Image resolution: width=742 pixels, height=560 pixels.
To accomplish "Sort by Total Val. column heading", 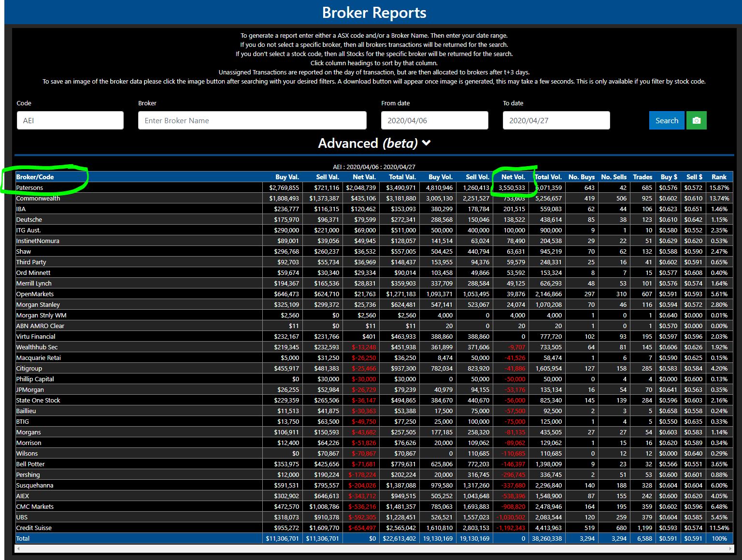I will point(402,177).
